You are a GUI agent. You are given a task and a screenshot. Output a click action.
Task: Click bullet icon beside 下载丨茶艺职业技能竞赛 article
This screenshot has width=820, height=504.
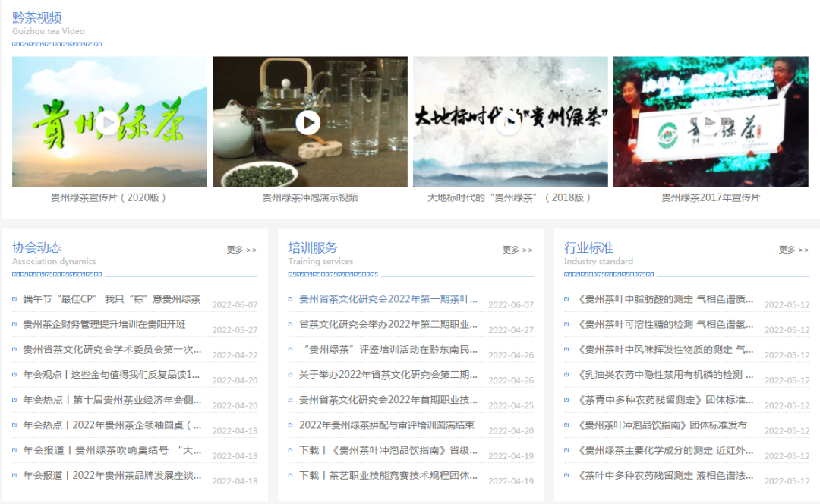point(290,474)
